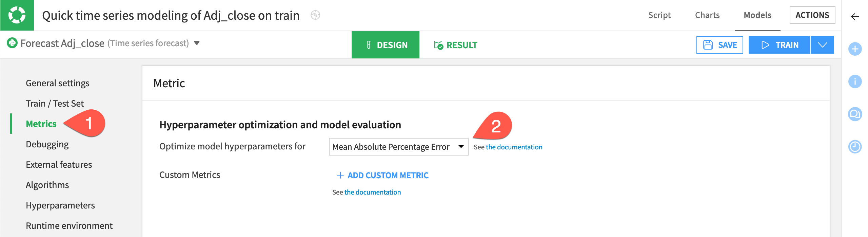This screenshot has width=868, height=237.
Task: Open the info details icon
Action: 855,81
